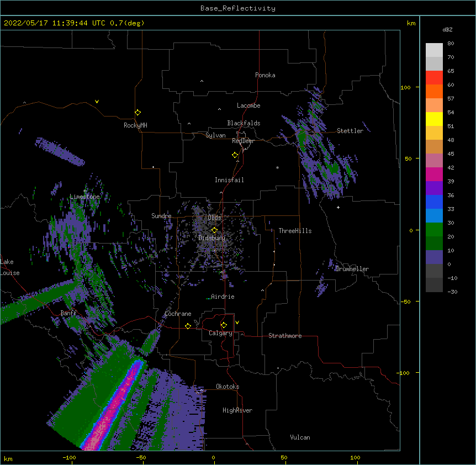Click the Limestone label
Screen dimensions: 476x465
click(84, 197)
